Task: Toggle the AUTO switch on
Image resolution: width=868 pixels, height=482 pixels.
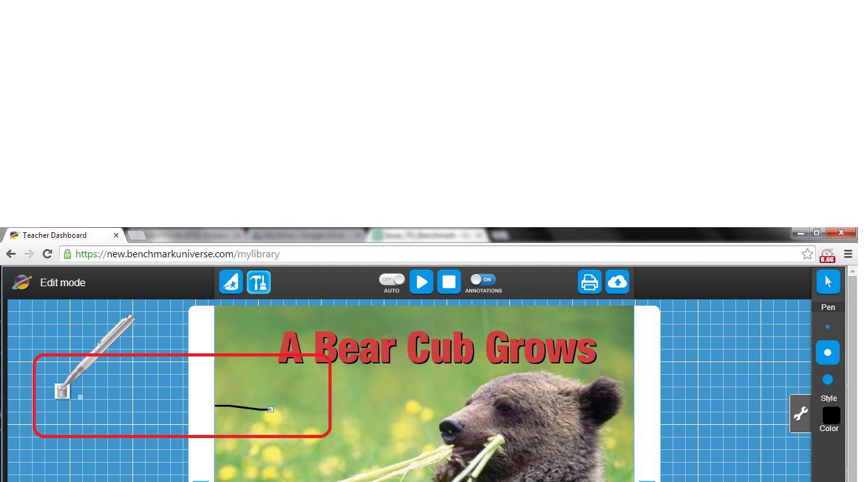Action: coord(392,279)
